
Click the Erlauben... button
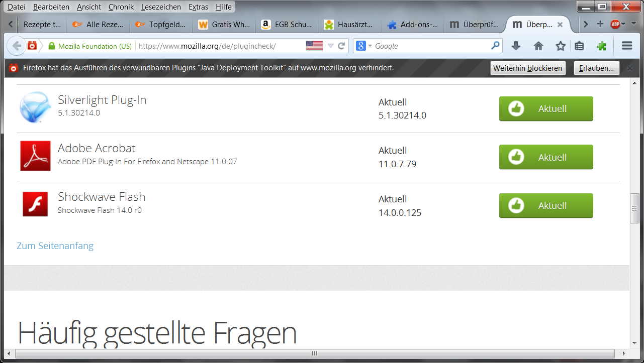point(596,68)
